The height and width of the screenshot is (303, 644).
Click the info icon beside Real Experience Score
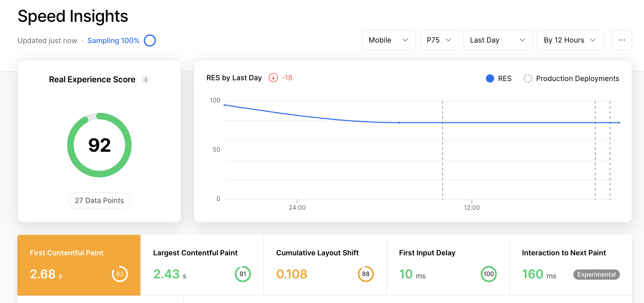146,79
